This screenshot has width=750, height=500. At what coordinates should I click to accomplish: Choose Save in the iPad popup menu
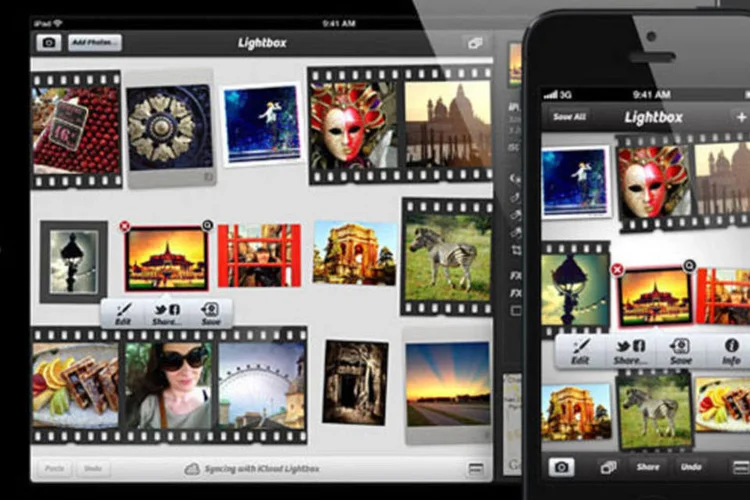point(210,314)
